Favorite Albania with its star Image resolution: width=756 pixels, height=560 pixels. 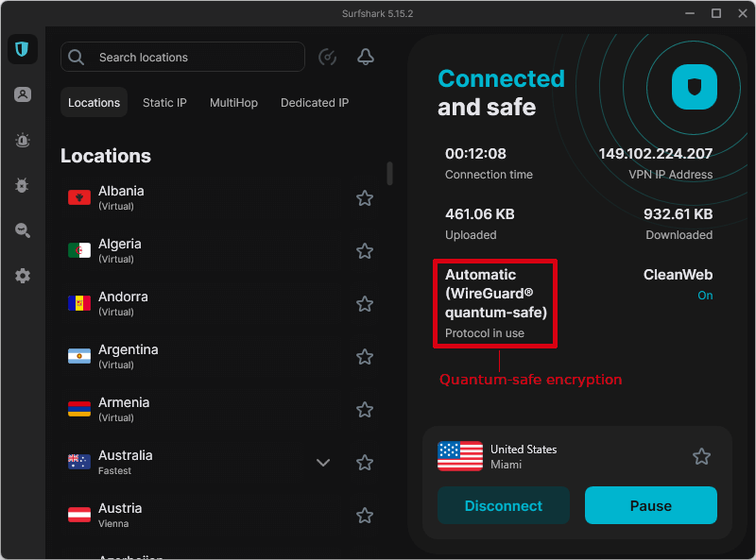click(365, 198)
